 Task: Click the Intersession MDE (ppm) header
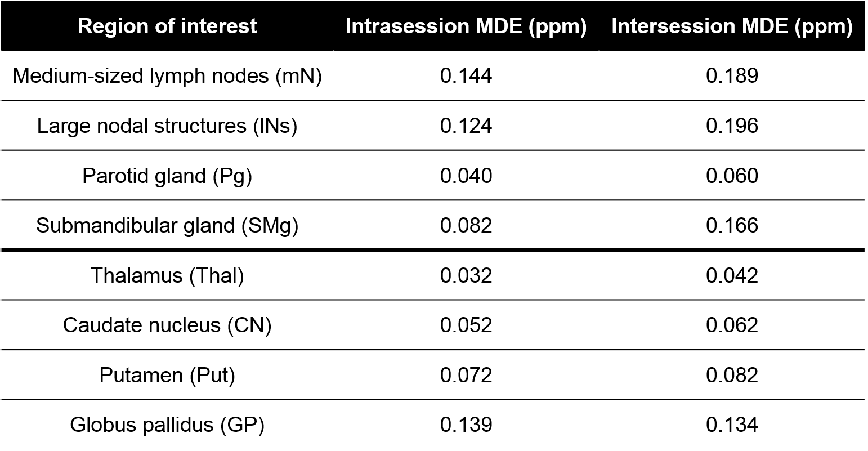[x=732, y=26]
